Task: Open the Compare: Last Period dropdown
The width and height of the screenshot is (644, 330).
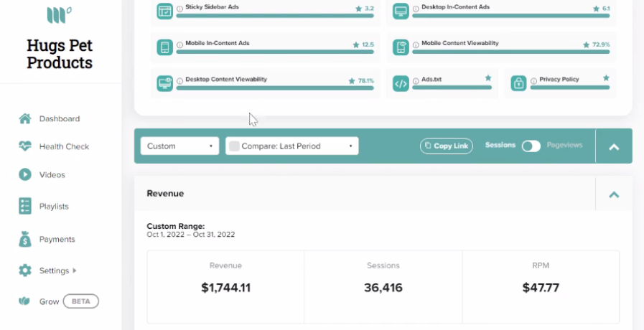Action: pyautogui.click(x=292, y=146)
